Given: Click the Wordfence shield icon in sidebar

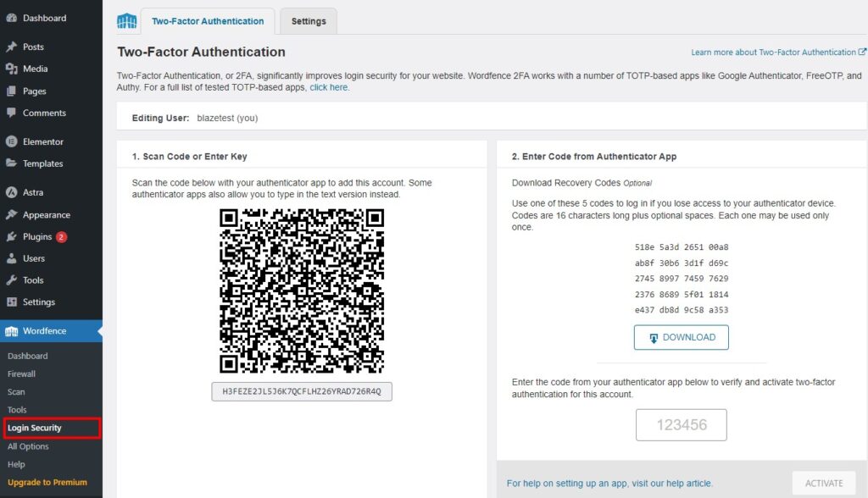Looking at the screenshot, I should pyautogui.click(x=11, y=331).
